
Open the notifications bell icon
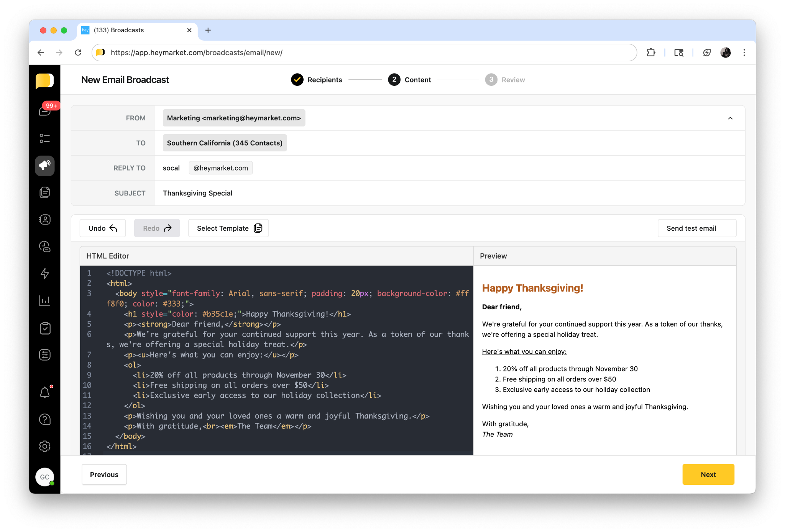(x=45, y=392)
